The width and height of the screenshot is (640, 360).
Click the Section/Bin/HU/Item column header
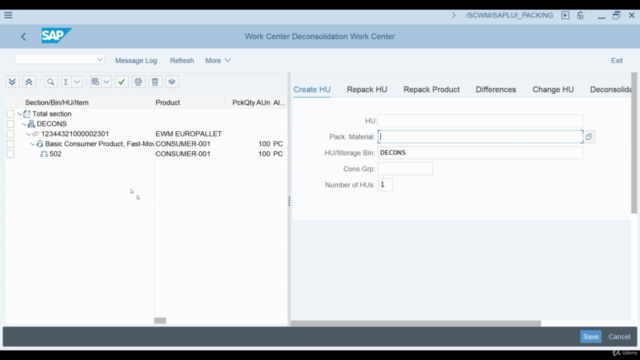coord(57,102)
